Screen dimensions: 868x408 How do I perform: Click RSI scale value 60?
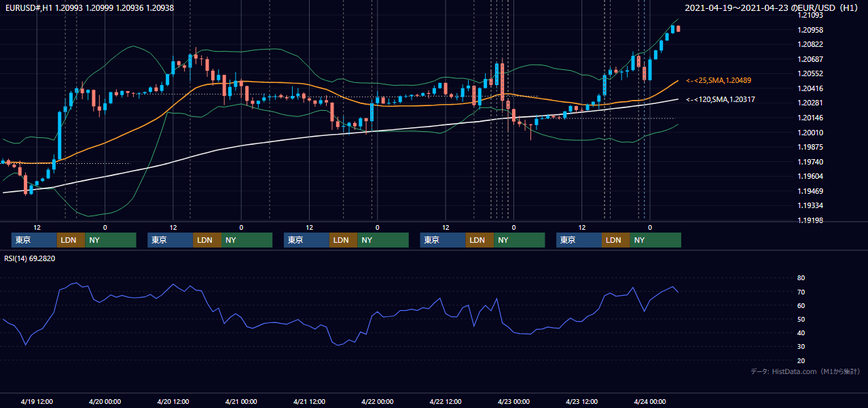[x=801, y=305]
